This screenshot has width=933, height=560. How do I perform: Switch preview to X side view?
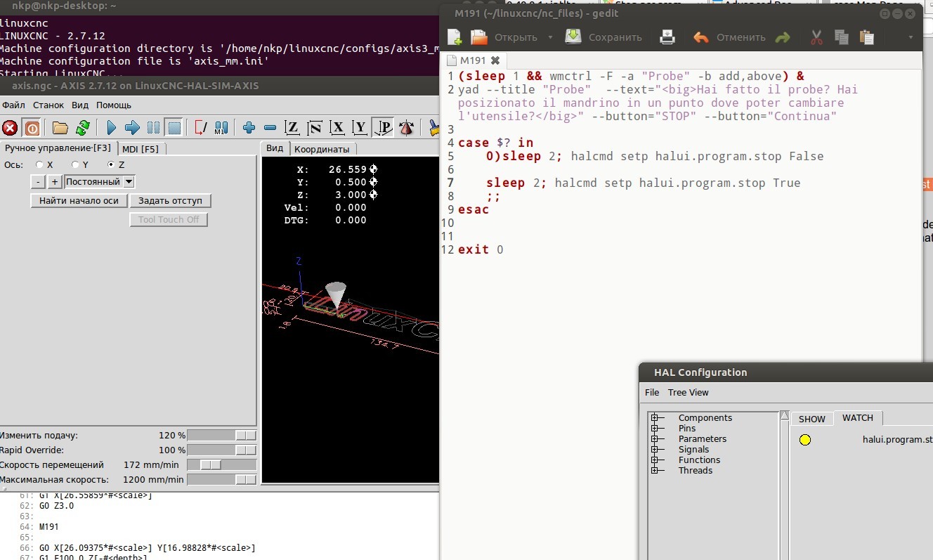click(x=338, y=128)
